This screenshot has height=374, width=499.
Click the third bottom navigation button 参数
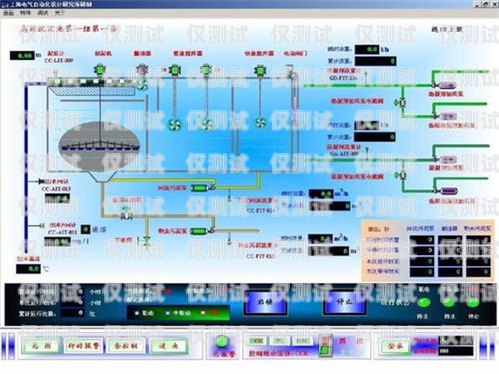coord(126,346)
